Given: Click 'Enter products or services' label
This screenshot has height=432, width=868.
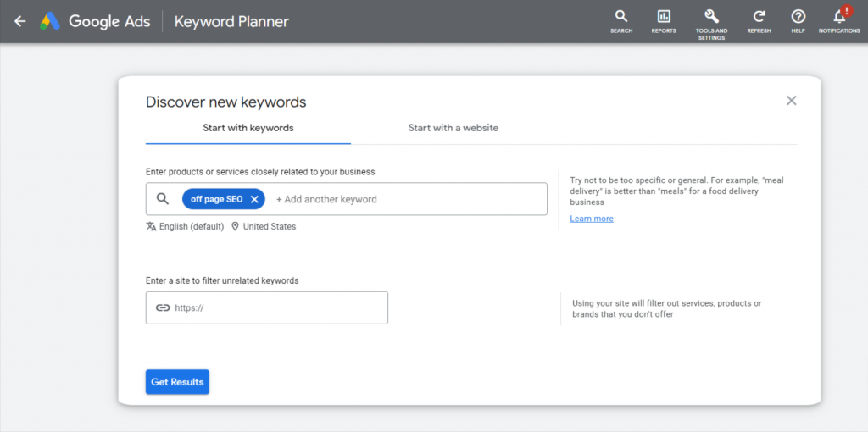Looking at the screenshot, I should point(260,172).
